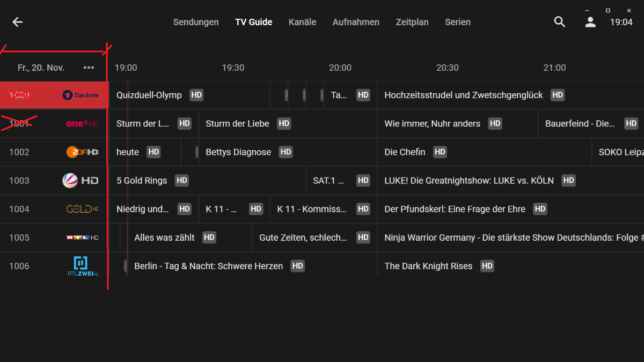Open the Die Chefin program
The image size is (644, 362).
(x=484, y=152)
